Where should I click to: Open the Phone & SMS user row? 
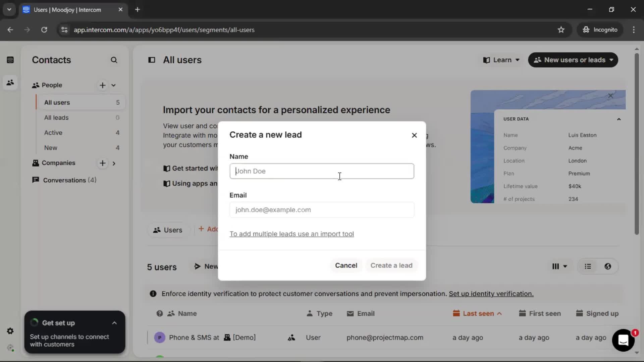pos(382,338)
